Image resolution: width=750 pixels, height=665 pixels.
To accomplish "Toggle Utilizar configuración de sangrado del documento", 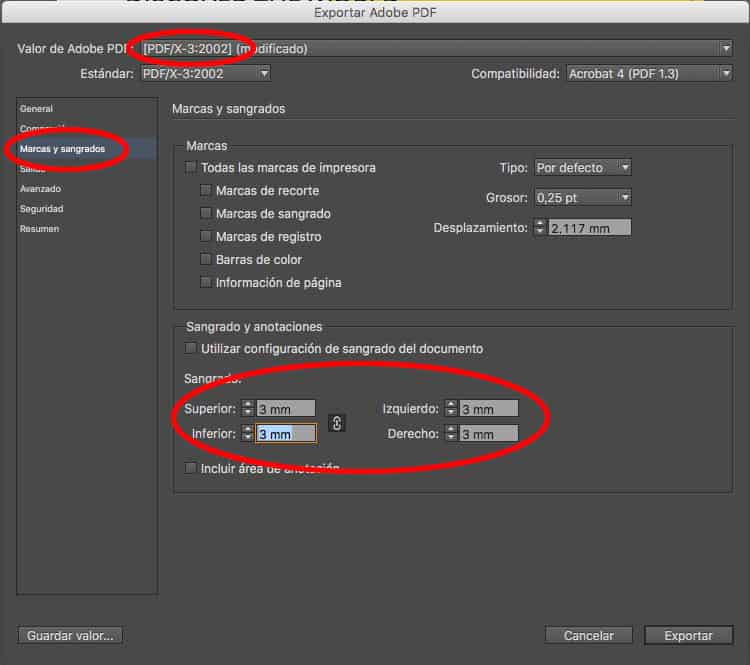I will coord(190,348).
